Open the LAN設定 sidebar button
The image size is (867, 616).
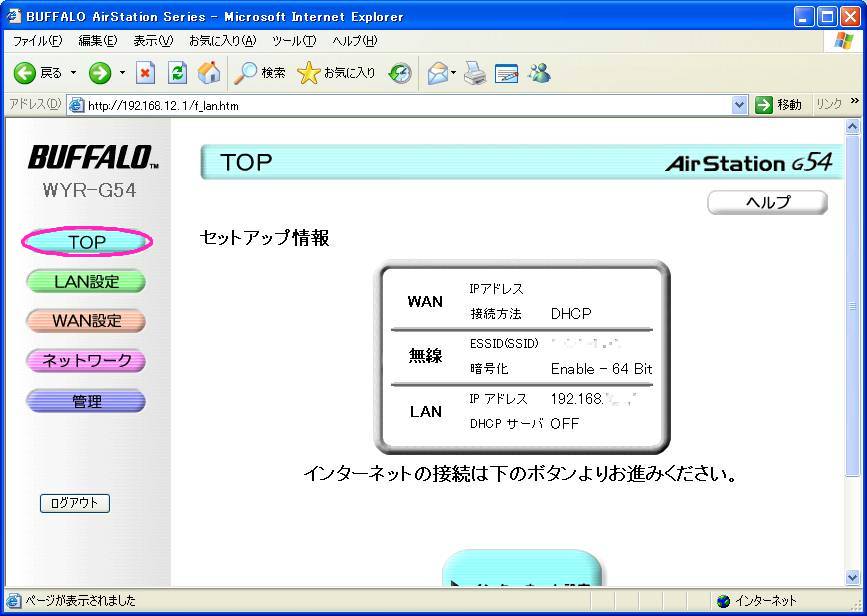[86, 282]
